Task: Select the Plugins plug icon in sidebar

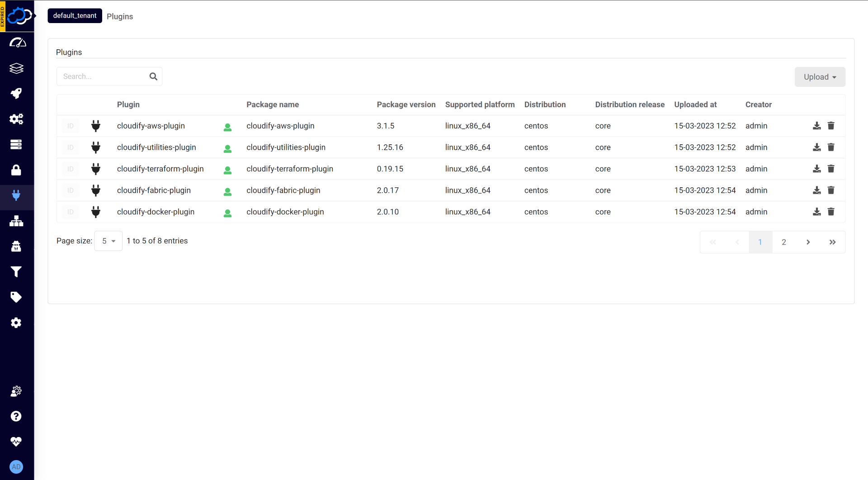Action: (16, 195)
